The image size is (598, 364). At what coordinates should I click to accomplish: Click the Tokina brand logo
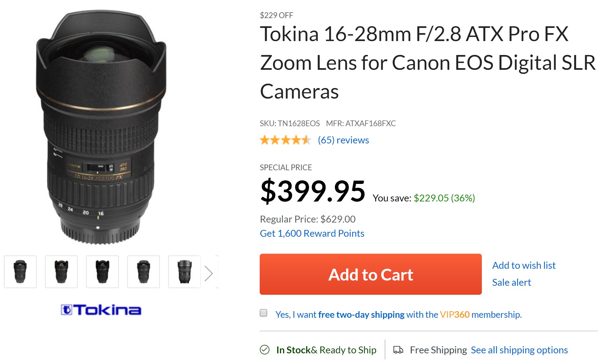coord(101,310)
